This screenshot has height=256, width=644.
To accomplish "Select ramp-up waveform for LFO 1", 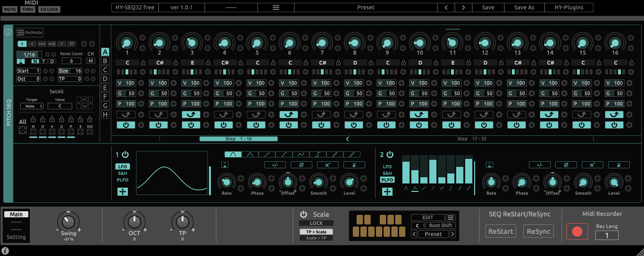I will pos(267,154).
